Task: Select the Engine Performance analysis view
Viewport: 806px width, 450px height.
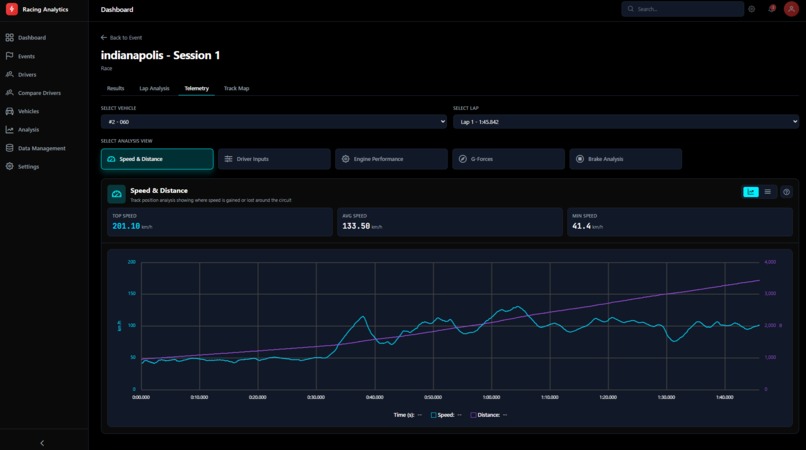Action: tap(391, 159)
